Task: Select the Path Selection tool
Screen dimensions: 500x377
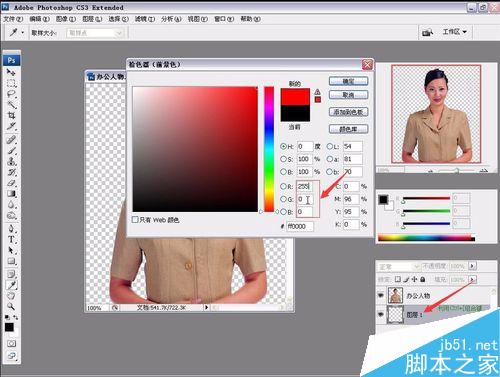Action: [11, 250]
